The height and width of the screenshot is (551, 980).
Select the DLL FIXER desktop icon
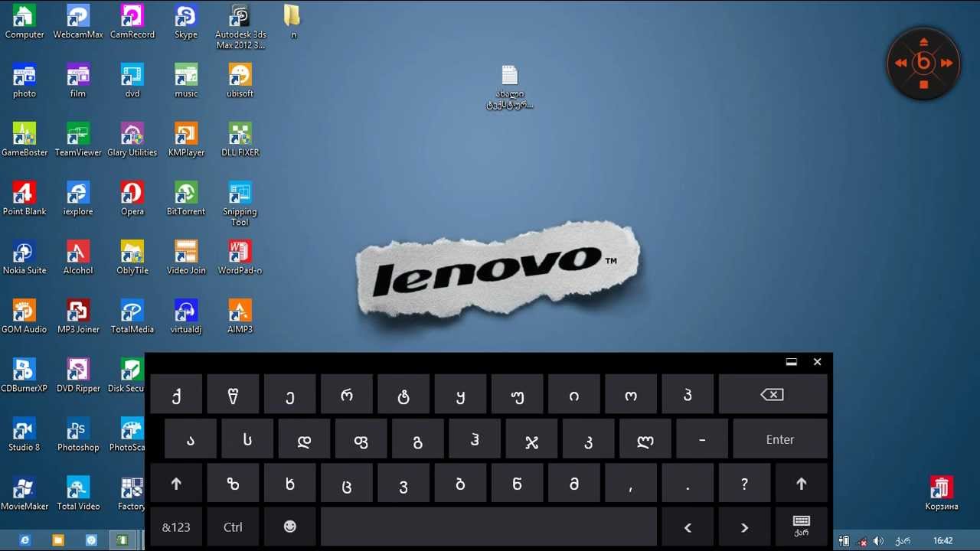[x=240, y=139]
